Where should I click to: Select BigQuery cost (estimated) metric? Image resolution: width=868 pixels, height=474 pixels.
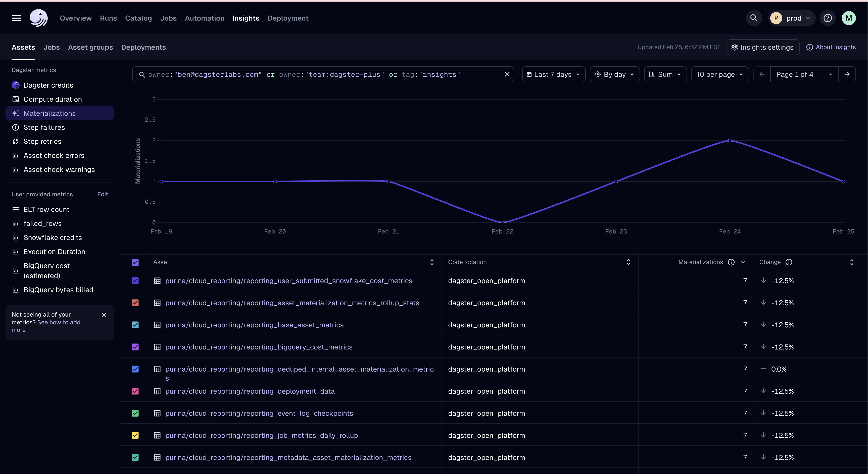pyautogui.click(x=60, y=271)
